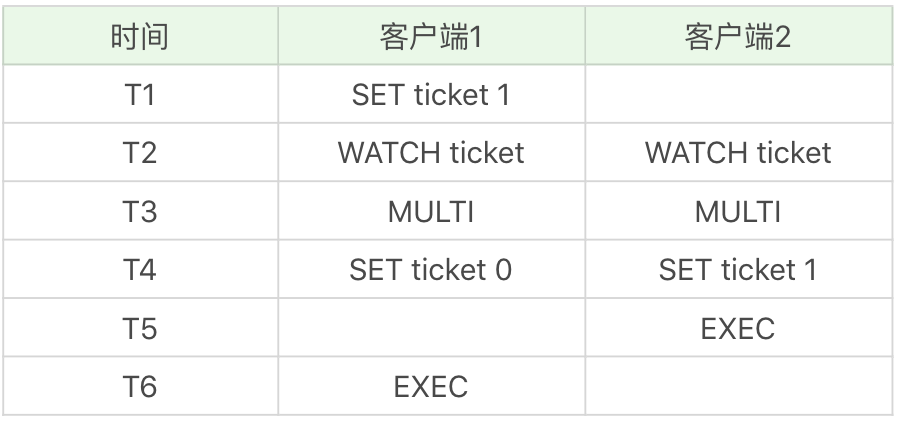This screenshot has width=899, height=421.
Task: Click the empty 客户端1 cell in row T5
Action: tap(431, 328)
